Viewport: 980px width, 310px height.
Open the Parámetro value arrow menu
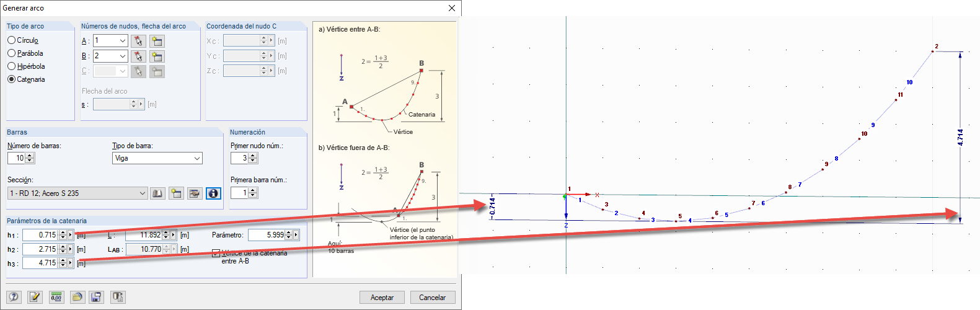click(x=296, y=235)
